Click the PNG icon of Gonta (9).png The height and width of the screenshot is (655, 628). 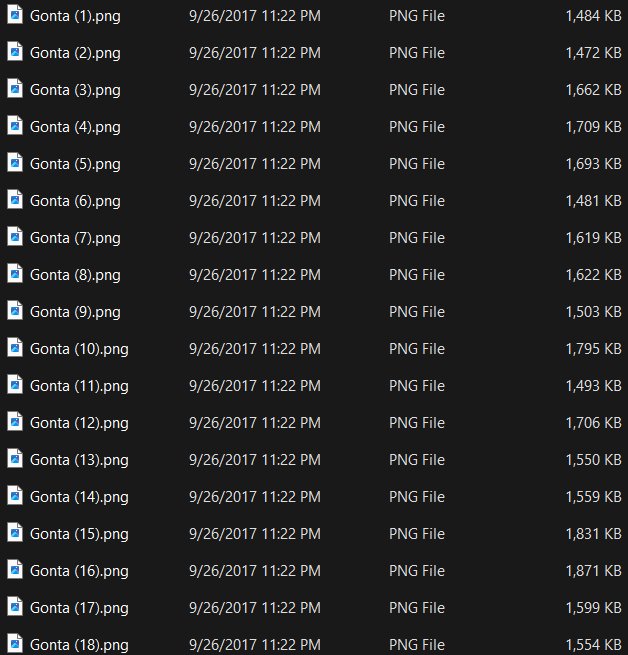(x=15, y=311)
